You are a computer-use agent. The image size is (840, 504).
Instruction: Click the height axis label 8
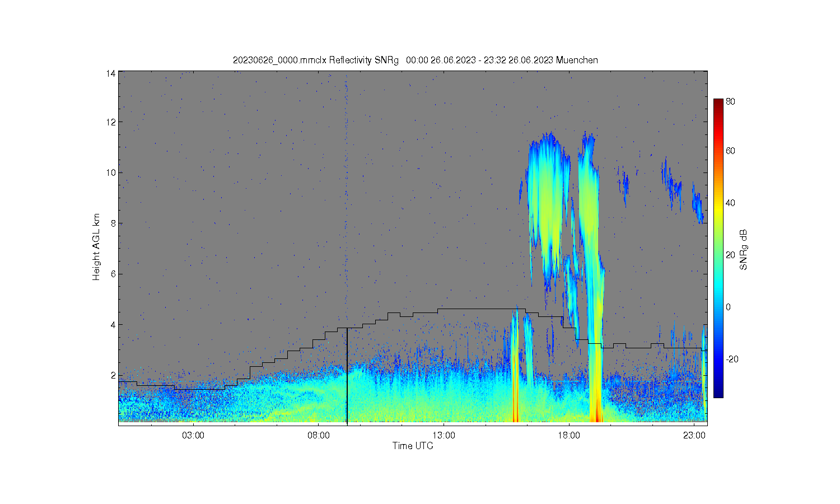coord(113,223)
